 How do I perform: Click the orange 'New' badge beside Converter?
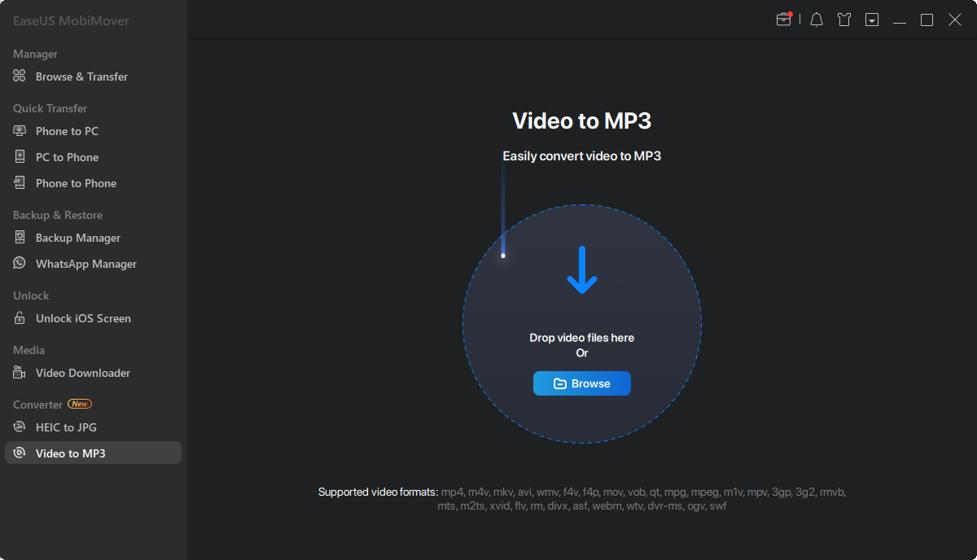pyautogui.click(x=80, y=404)
